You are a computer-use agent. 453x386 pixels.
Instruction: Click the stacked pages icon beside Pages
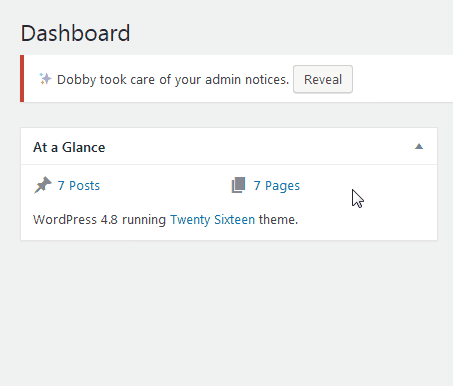(x=238, y=185)
